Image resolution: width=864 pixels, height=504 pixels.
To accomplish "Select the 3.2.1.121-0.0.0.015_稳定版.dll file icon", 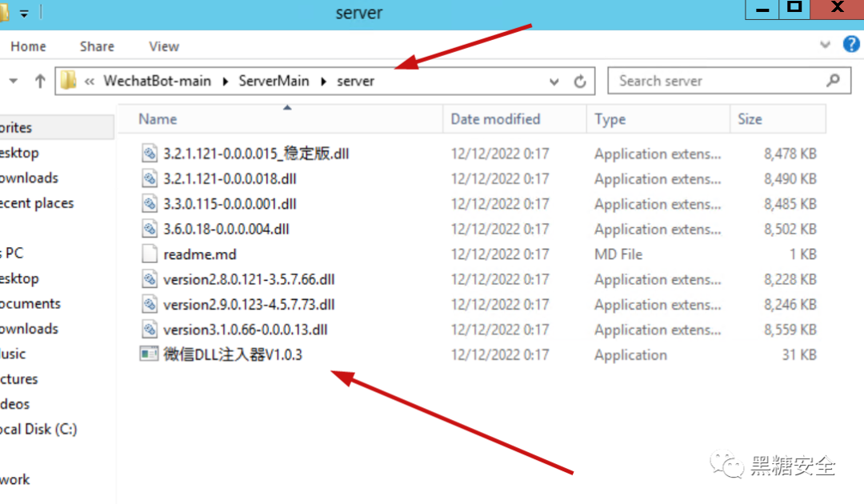I will (150, 153).
